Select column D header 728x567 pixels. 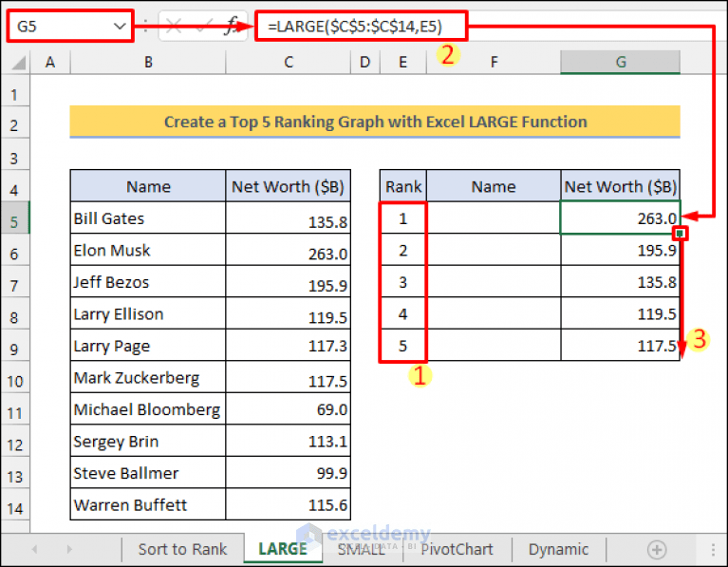tap(364, 63)
